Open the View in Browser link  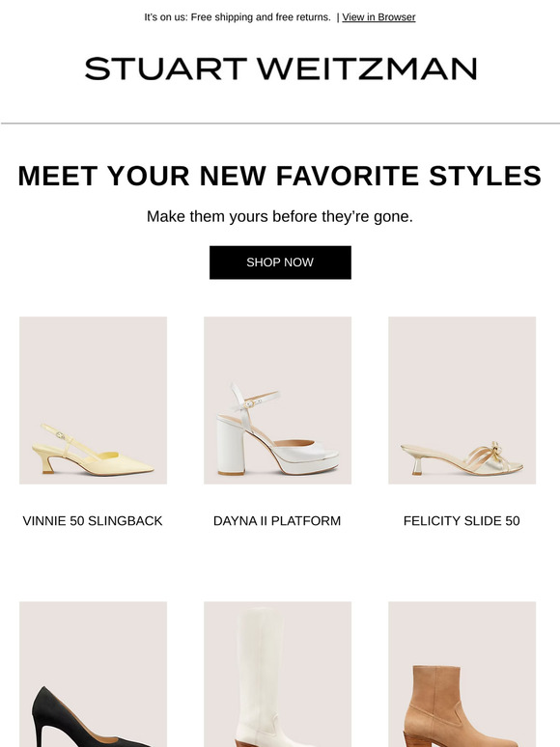tap(378, 17)
